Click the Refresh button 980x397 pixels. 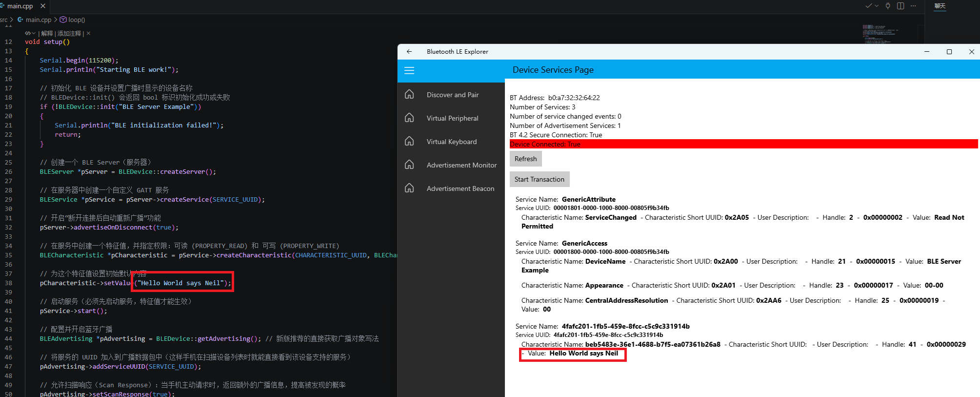point(525,159)
